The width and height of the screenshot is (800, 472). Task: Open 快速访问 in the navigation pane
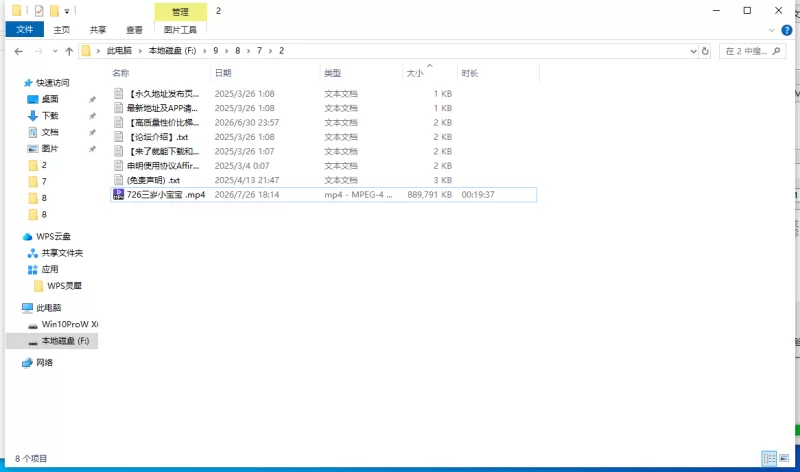coord(53,83)
